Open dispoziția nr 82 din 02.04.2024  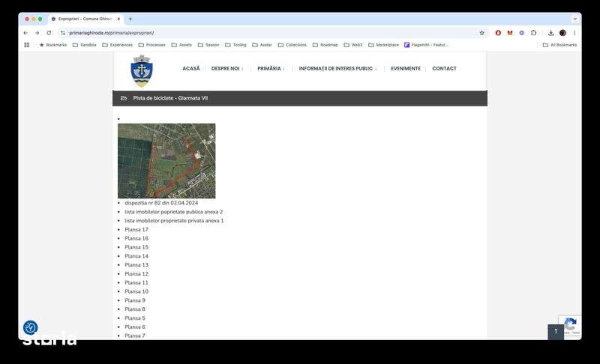tap(161, 203)
